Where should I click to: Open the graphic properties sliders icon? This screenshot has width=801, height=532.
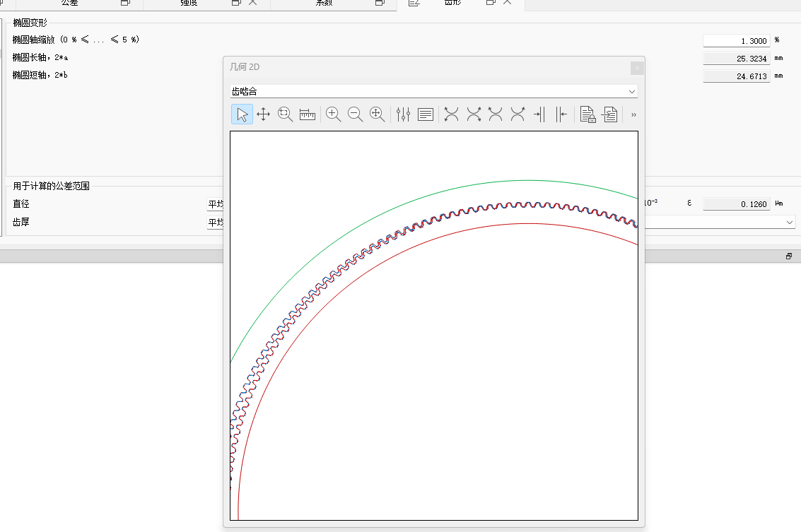pyautogui.click(x=403, y=114)
